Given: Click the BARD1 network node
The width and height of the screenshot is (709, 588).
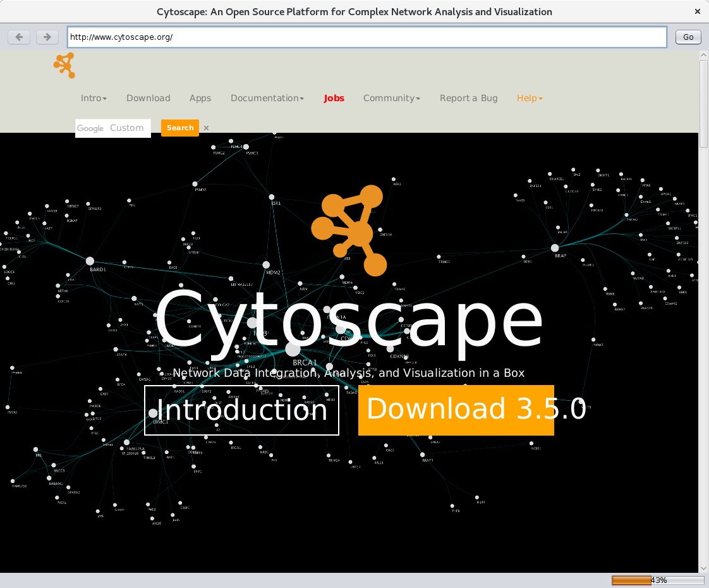Looking at the screenshot, I should click(90, 261).
